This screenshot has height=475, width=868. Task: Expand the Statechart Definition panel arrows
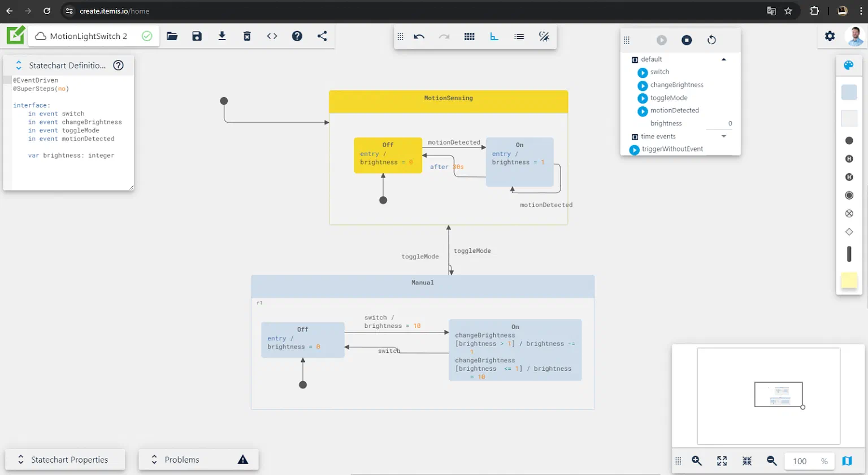point(19,66)
